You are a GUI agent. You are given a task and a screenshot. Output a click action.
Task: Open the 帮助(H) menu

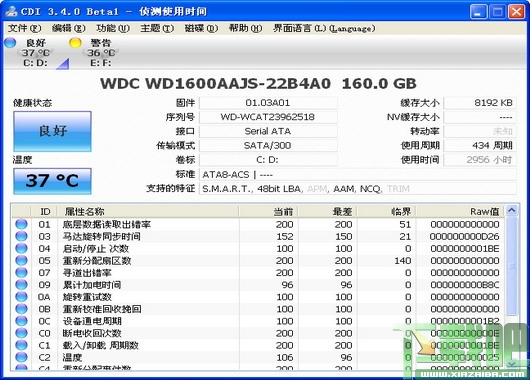245,28
